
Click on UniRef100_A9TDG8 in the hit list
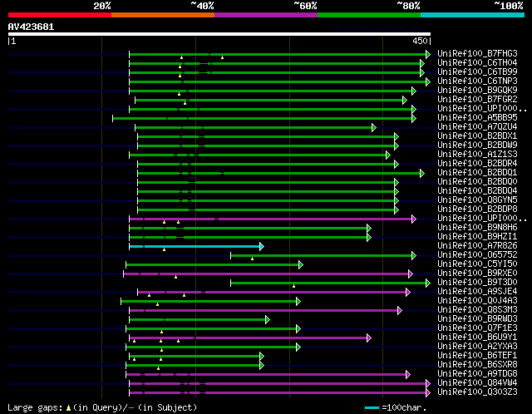pos(477,374)
